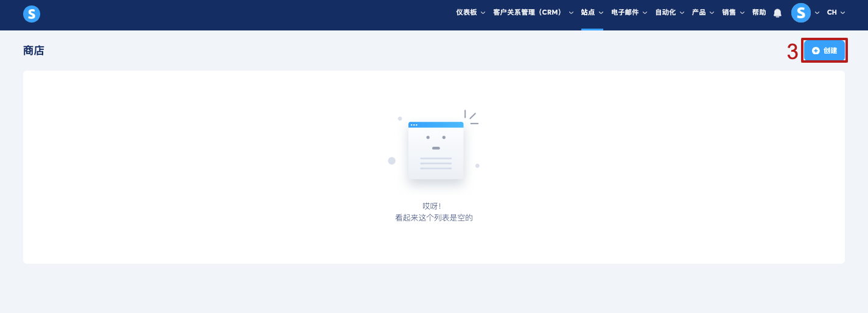Click the 商店 page heading
This screenshot has width=868, height=313.
[x=33, y=51]
